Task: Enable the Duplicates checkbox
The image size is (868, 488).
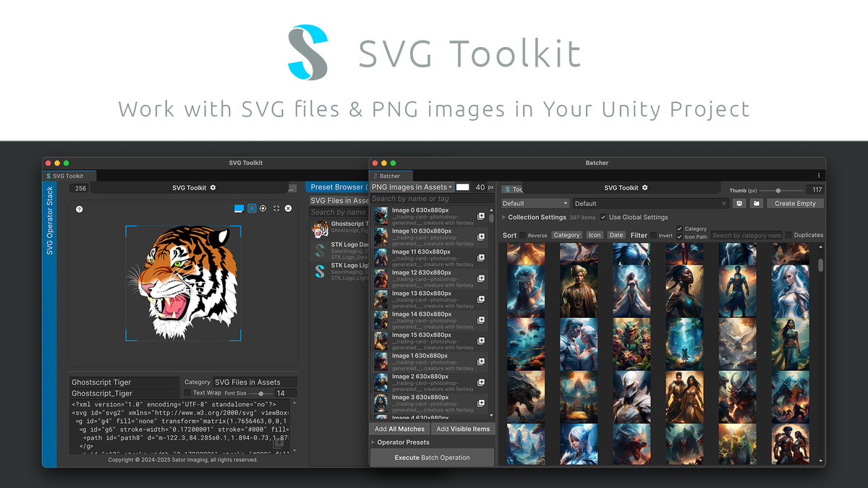Action: pos(789,235)
